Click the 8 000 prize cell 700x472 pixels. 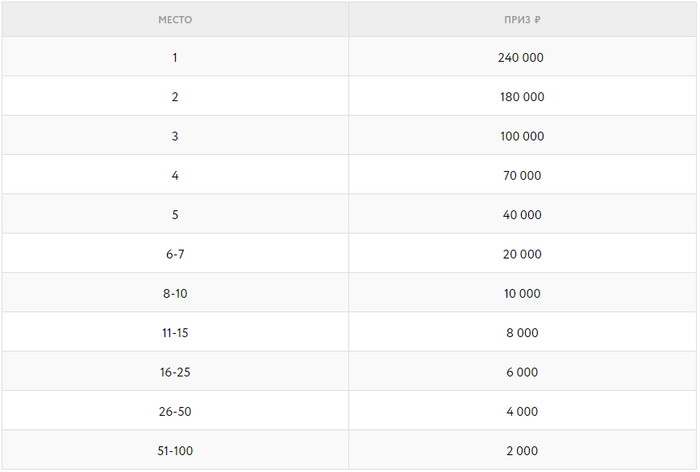pyautogui.click(x=521, y=333)
